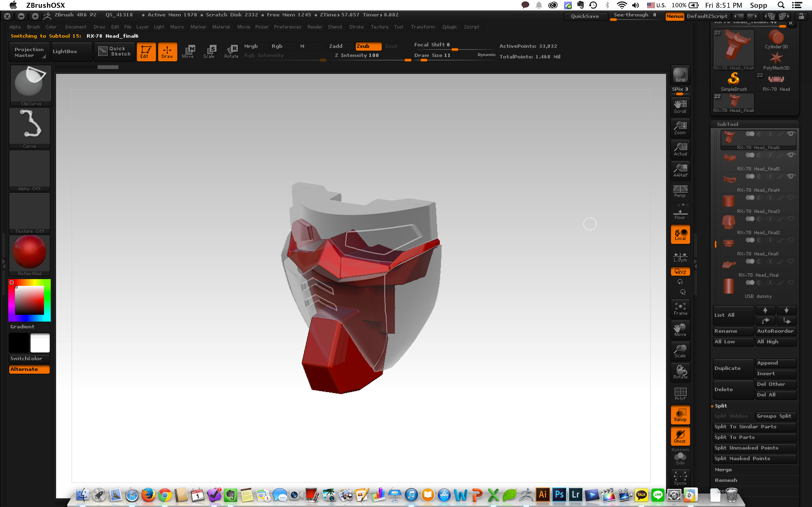Select the USB dummy subtool
This screenshot has height=507, width=812.
coord(758,296)
